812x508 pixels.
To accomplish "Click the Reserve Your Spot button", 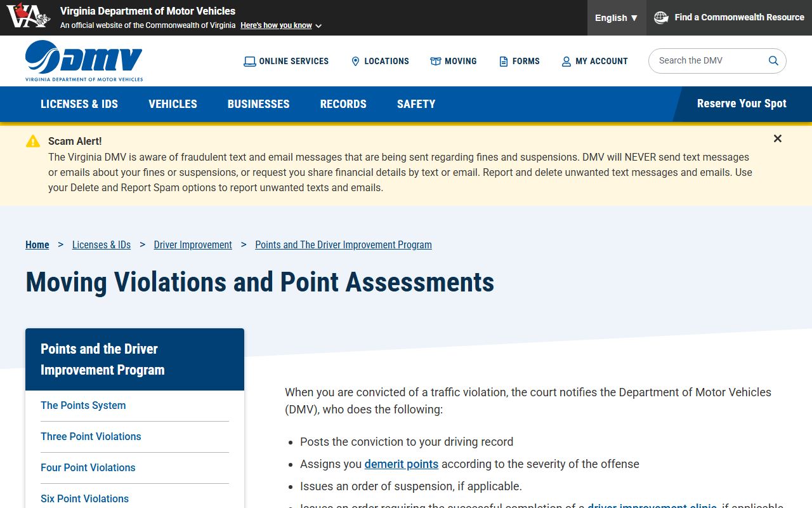I will 742,104.
